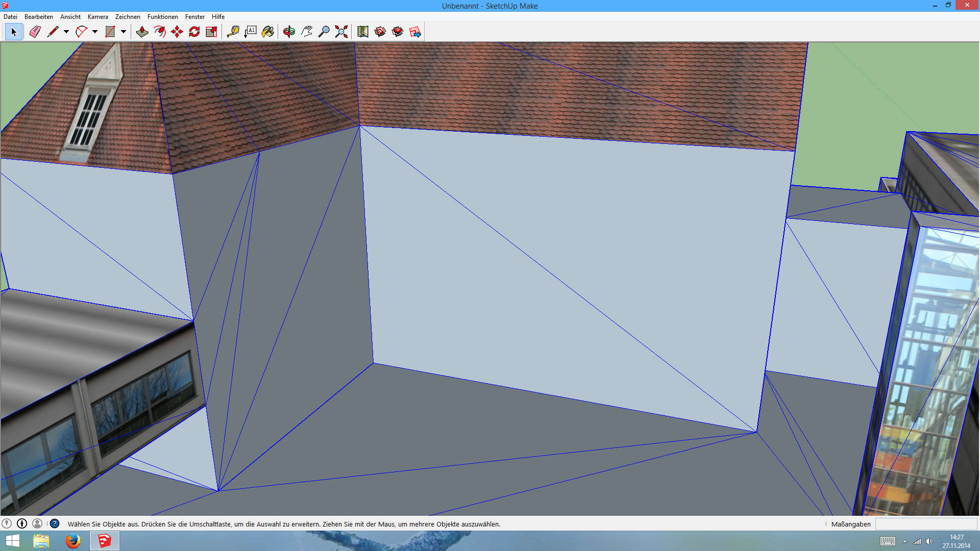Activate the Move tool
980x551 pixels.
(177, 32)
